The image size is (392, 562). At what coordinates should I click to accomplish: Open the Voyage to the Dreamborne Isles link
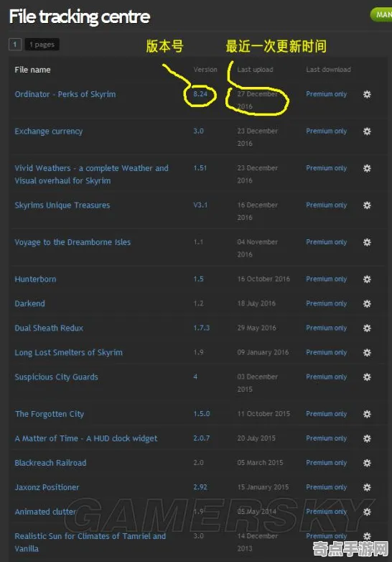[73, 242]
